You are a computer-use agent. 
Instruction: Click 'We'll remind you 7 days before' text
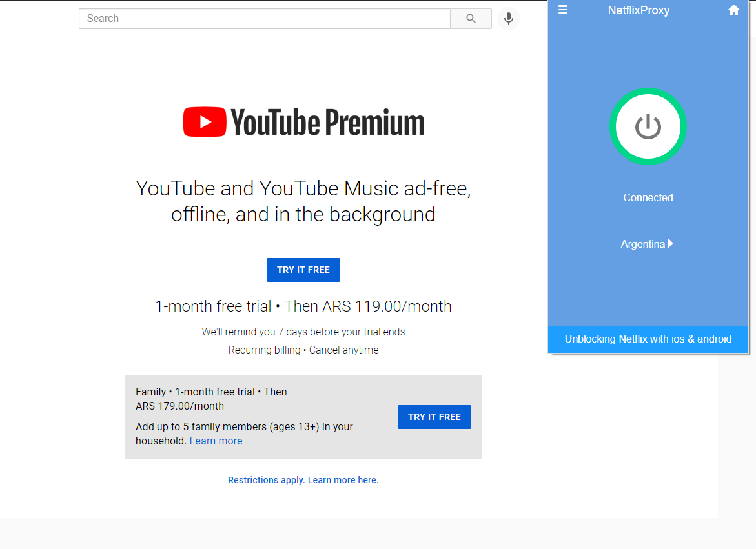[303, 332]
